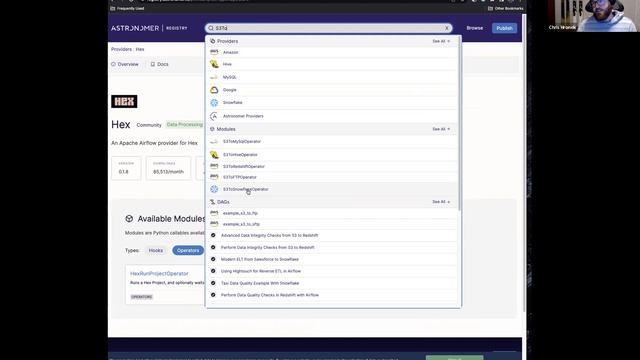Click the Data Processing tag

click(x=184, y=125)
